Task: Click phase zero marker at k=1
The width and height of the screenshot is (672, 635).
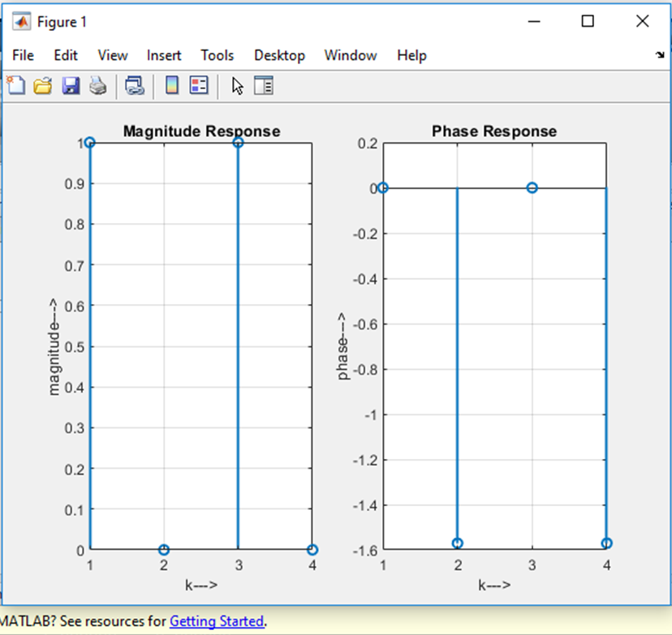Action: point(383,187)
